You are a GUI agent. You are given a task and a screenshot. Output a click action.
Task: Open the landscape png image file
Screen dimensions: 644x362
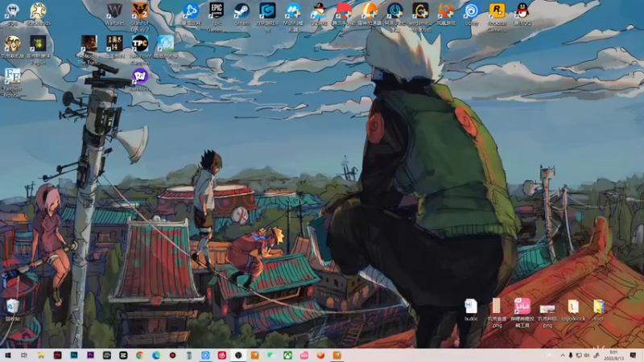coord(547,312)
